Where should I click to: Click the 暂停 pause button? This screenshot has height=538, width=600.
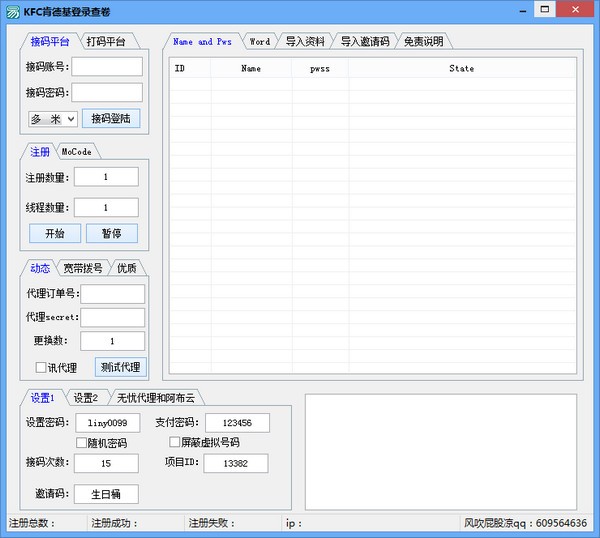tap(112, 233)
